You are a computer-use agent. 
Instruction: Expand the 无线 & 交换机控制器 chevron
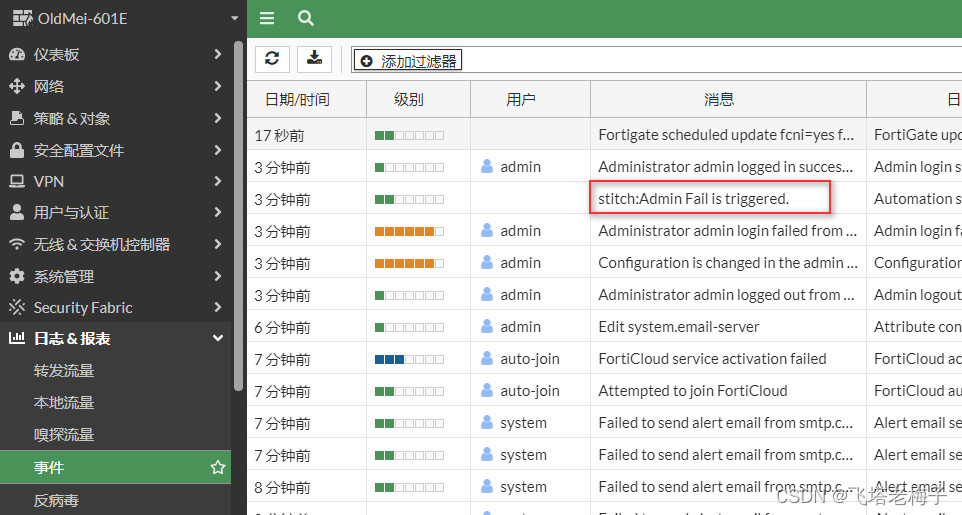pyautogui.click(x=218, y=244)
